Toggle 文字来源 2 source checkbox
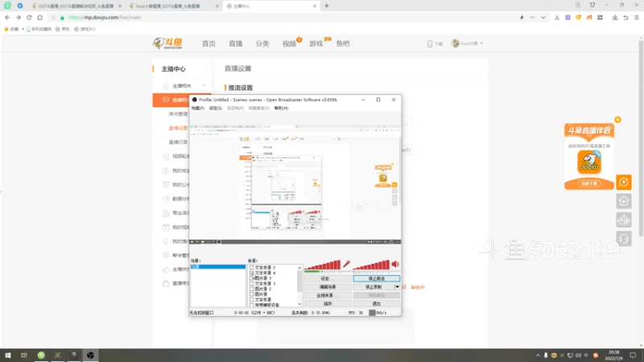 tap(252, 268)
